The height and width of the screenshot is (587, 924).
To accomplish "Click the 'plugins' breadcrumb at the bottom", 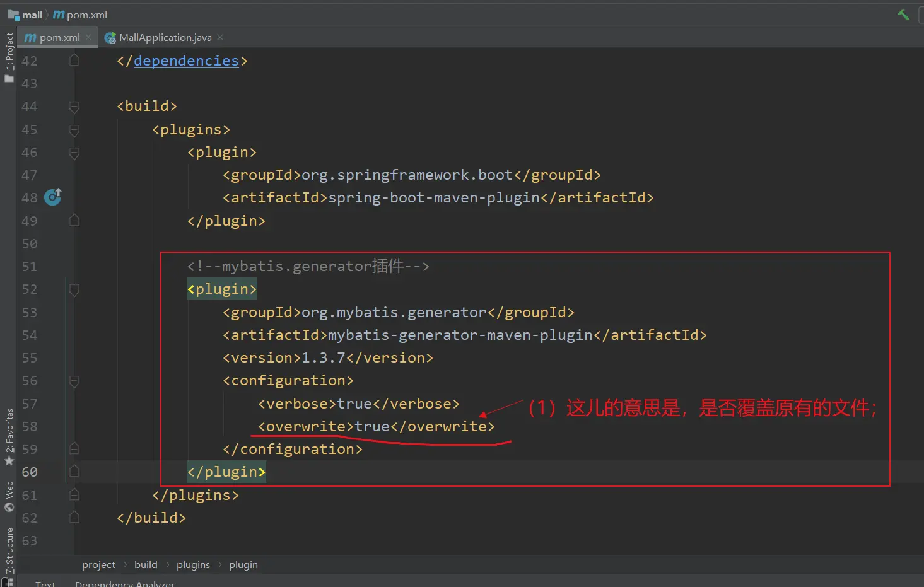I will pyautogui.click(x=193, y=564).
